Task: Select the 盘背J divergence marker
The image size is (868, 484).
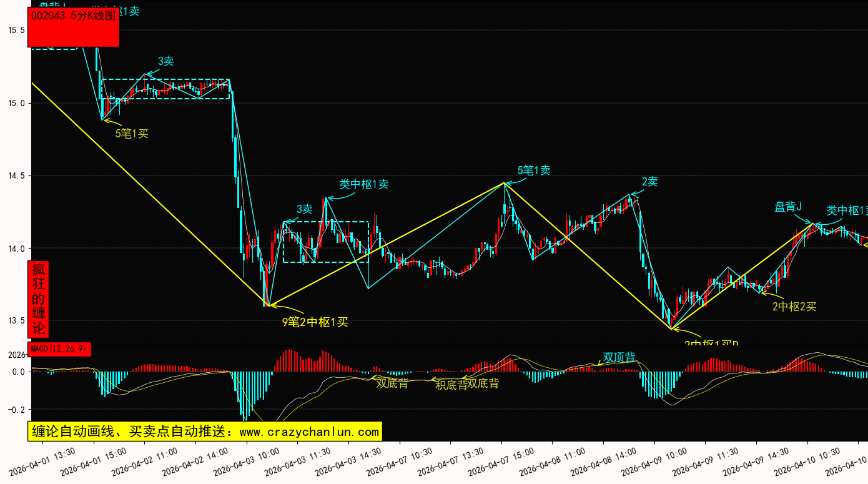Action: point(788,207)
